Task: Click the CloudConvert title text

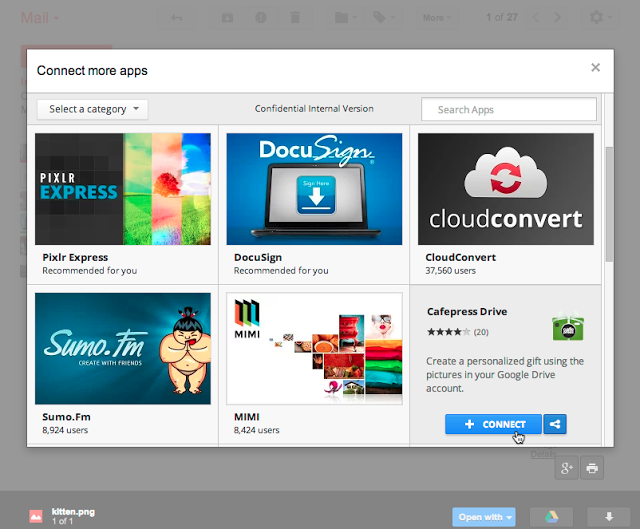Action: (460, 258)
